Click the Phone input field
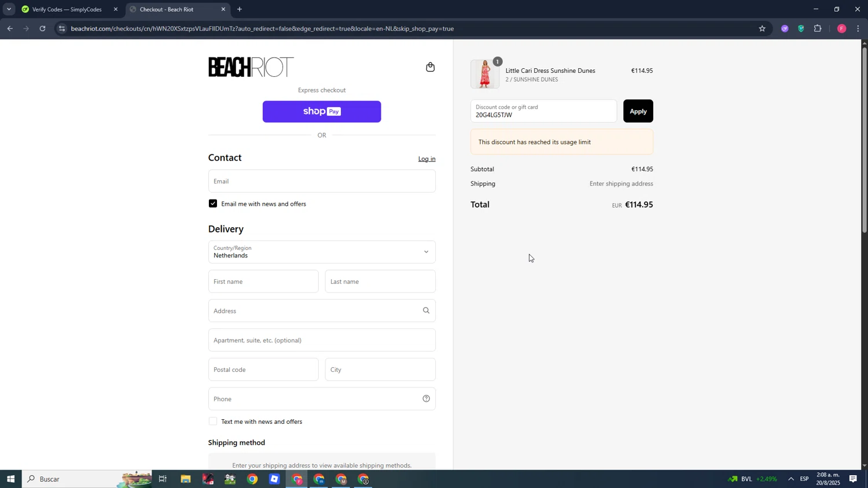The height and width of the screenshot is (488, 868). pos(322,399)
